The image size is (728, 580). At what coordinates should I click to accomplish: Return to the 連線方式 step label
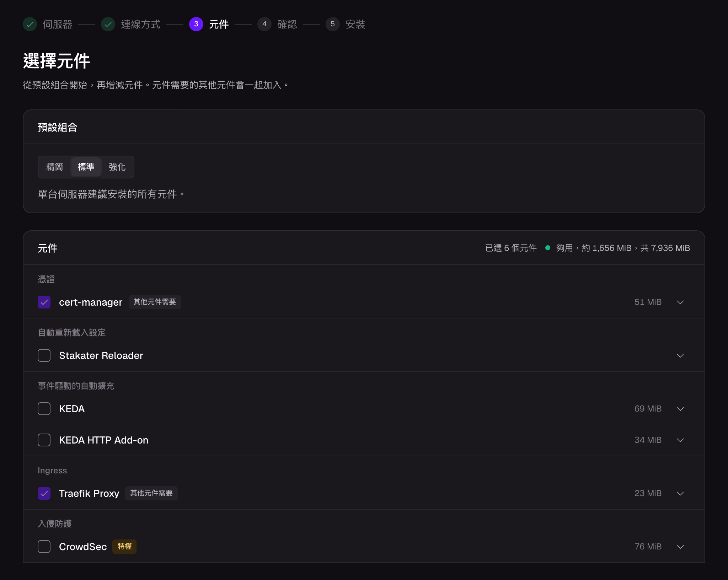[x=141, y=24]
